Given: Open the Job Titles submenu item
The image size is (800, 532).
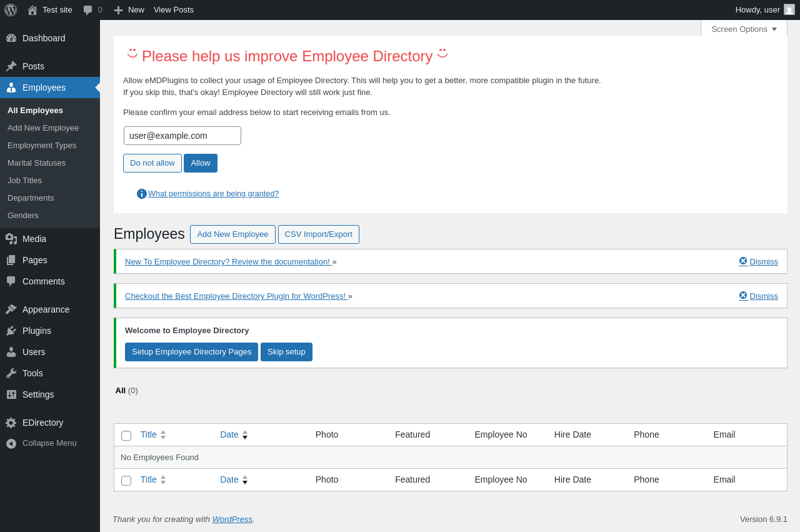Looking at the screenshot, I should tap(24, 180).
